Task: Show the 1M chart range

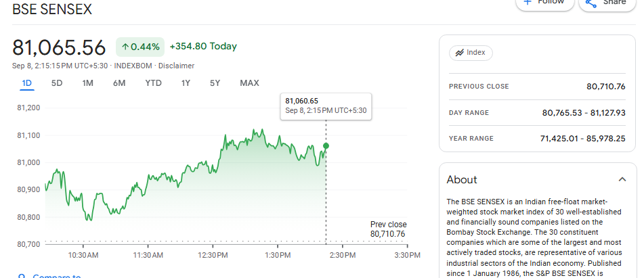Action: coord(87,83)
